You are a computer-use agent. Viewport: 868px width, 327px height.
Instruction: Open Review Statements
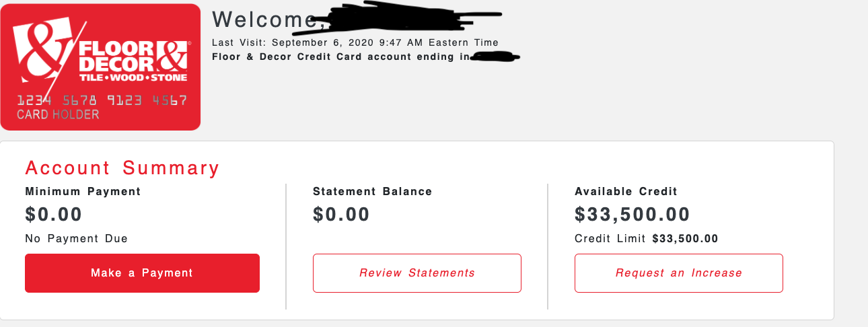(417, 273)
